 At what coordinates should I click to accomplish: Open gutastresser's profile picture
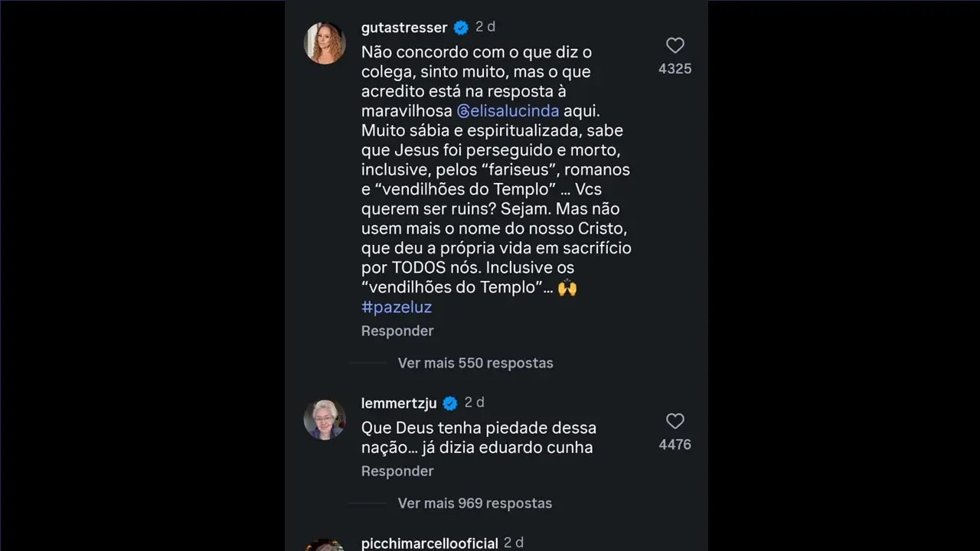tap(325, 43)
